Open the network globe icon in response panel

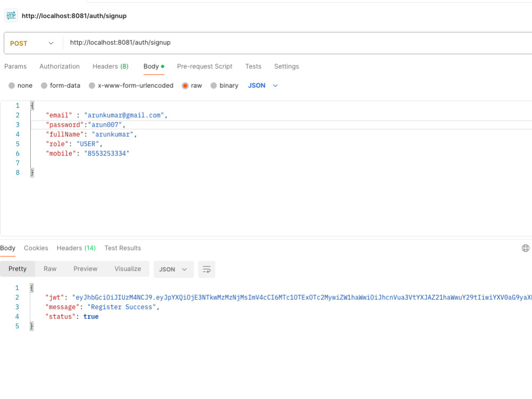tap(525, 248)
